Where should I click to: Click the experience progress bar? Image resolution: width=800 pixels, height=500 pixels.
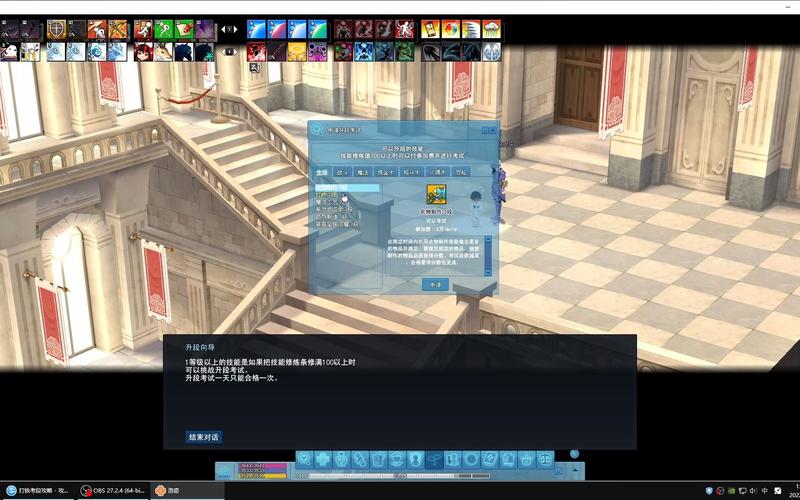(x=399, y=476)
